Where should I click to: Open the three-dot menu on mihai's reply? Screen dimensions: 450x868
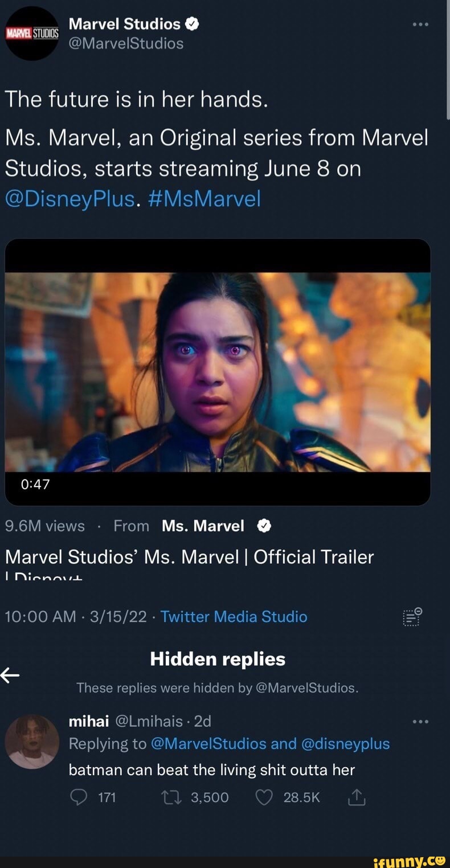(420, 720)
